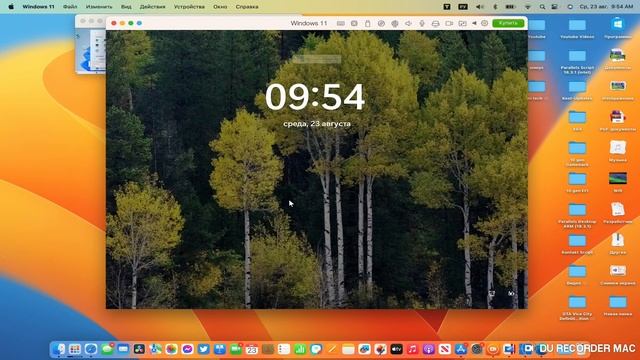Open Messages in the Dock
The width and height of the screenshot is (640, 360).
pos(107,349)
